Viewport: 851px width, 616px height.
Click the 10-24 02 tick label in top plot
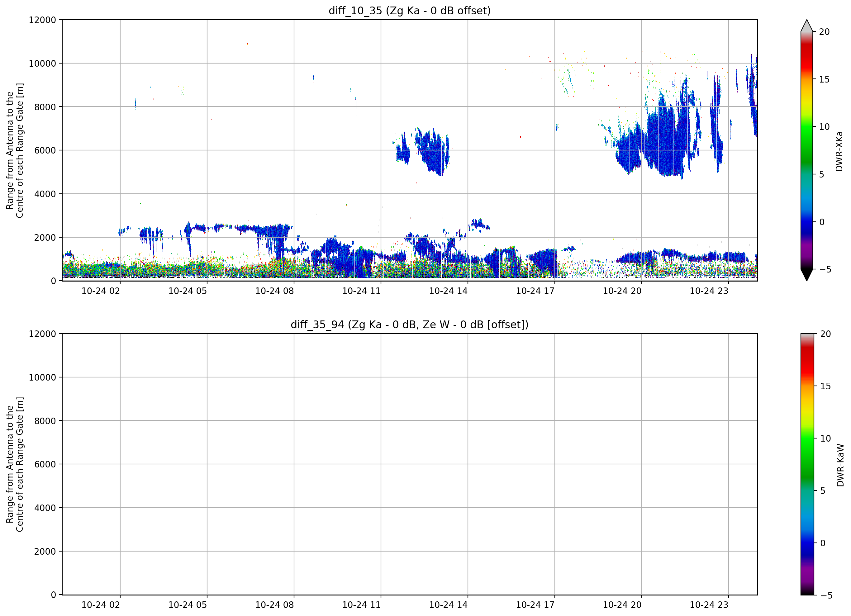(101, 291)
